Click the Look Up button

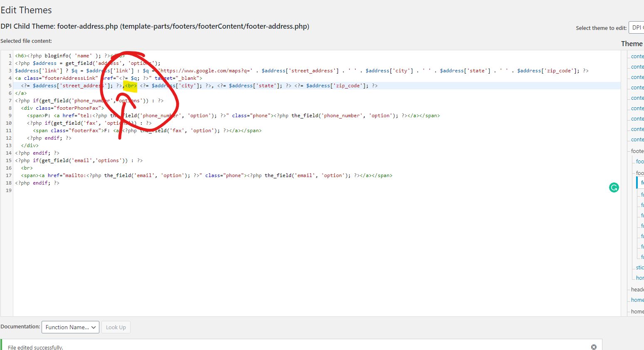pos(116,327)
